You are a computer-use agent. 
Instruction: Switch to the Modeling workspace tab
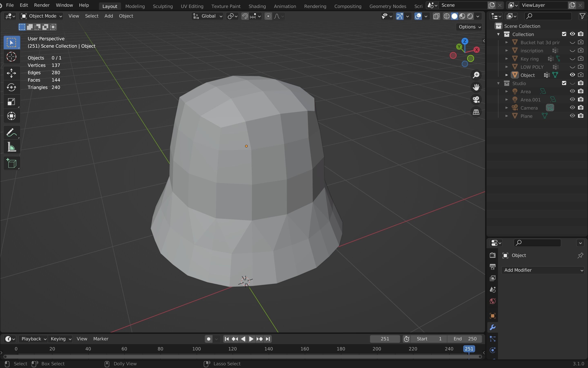(x=135, y=6)
